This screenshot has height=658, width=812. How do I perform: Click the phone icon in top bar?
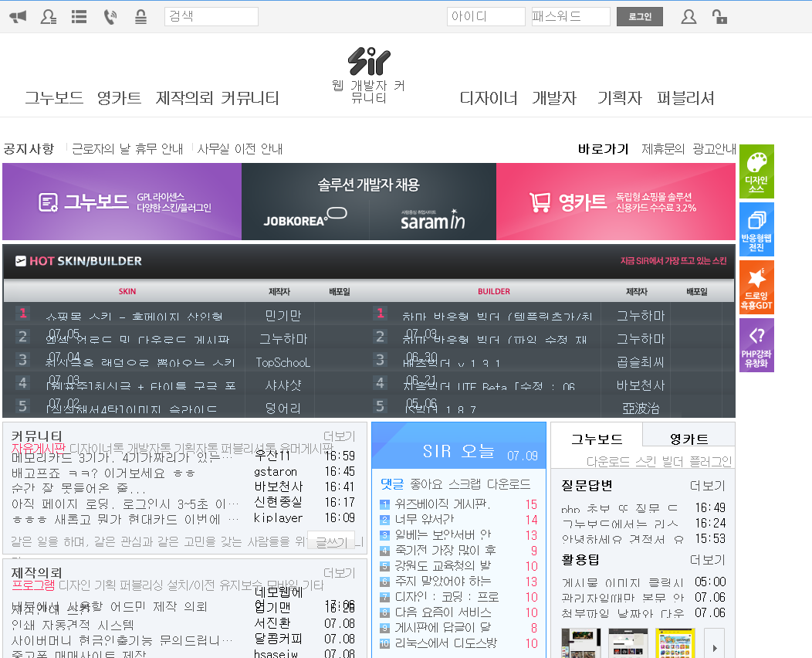tap(110, 16)
